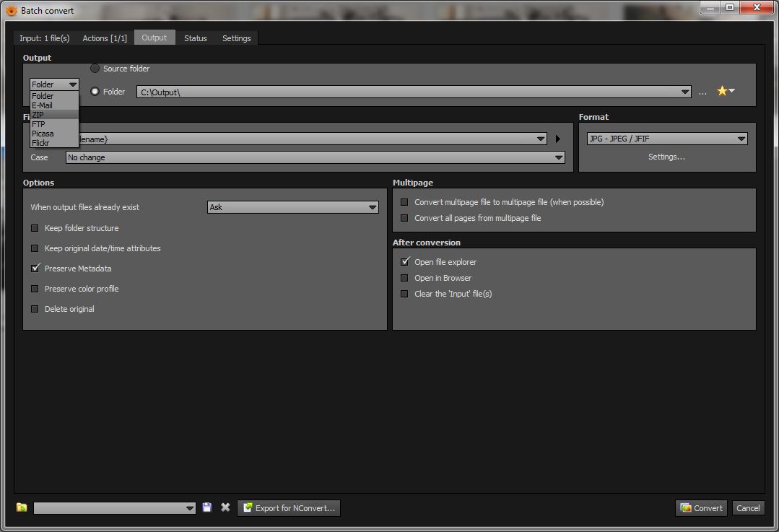The image size is (779, 532).
Task: Click the browse output folder ellipsis button
Action: [702, 92]
